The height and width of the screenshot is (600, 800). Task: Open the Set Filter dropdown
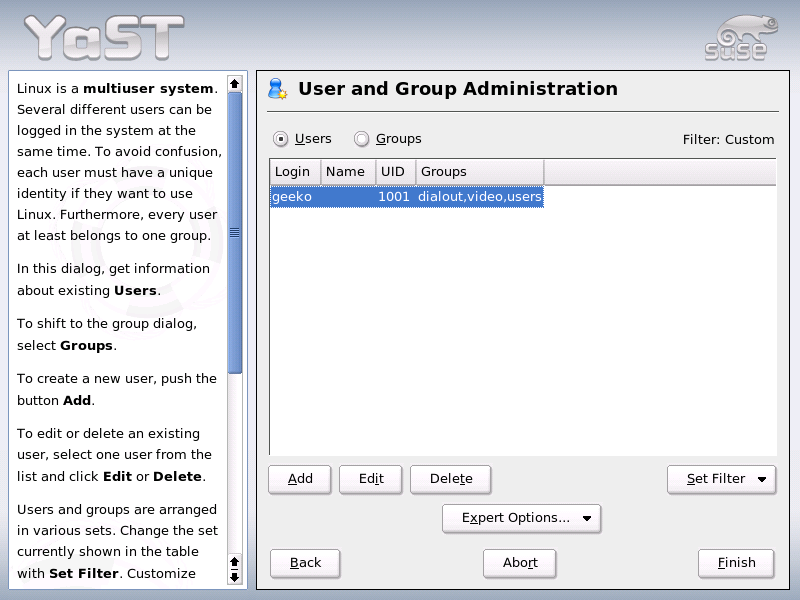(x=721, y=479)
